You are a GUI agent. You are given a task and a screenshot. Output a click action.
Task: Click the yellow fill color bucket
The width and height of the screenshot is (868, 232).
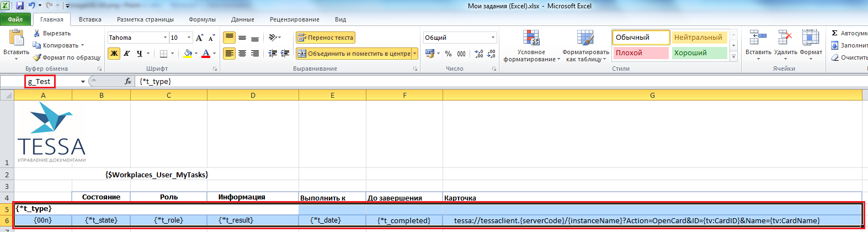click(x=188, y=54)
